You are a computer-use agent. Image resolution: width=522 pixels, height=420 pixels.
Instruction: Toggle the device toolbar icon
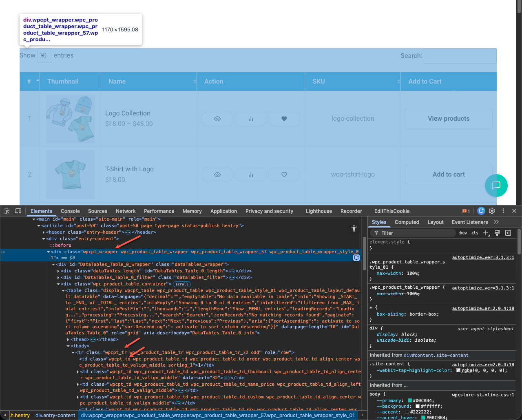tap(18, 211)
